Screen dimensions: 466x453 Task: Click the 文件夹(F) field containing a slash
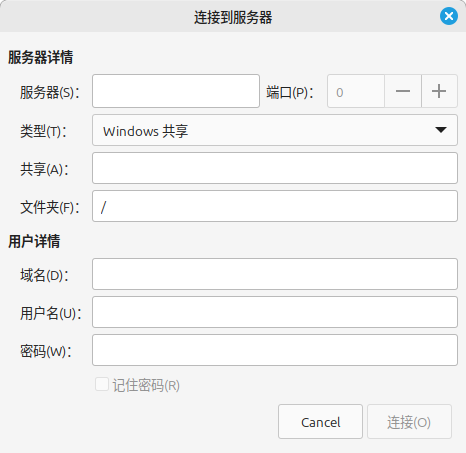(x=275, y=206)
